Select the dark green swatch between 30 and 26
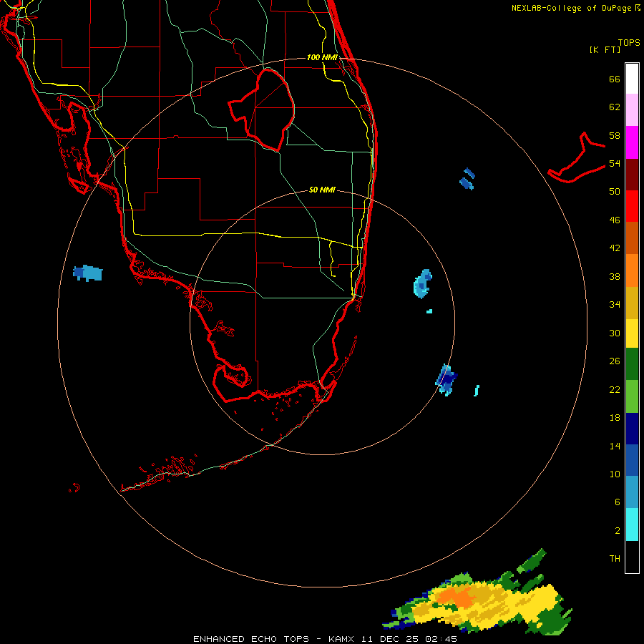 (x=632, y=364)
